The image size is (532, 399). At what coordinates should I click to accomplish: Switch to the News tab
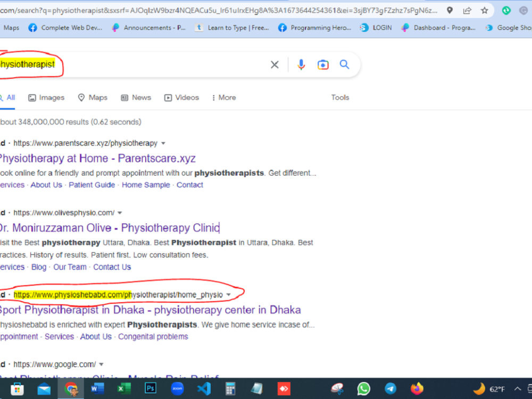(x=136, y=98)
